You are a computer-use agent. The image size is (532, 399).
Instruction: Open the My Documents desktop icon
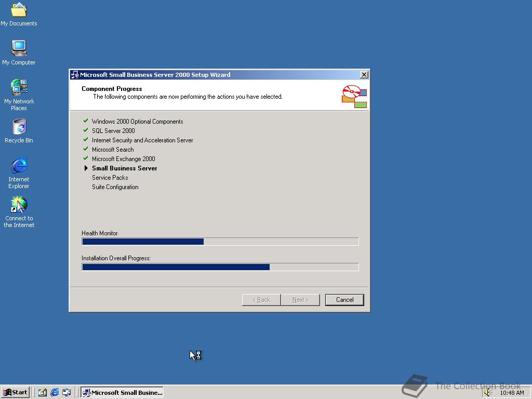19,14
